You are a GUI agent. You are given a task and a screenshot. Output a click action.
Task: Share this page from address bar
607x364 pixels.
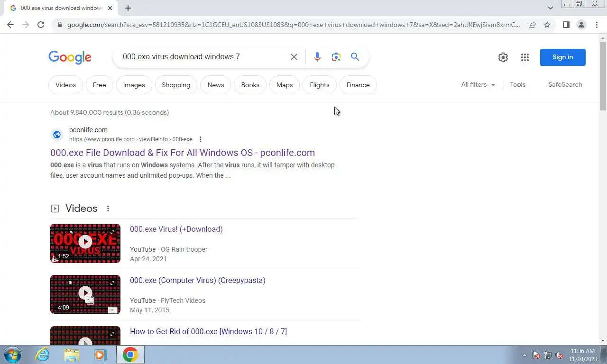tap(532, 25)
